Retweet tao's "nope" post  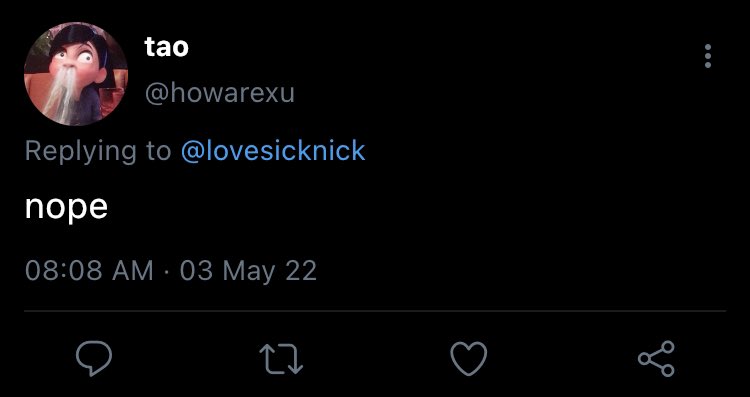281,359
